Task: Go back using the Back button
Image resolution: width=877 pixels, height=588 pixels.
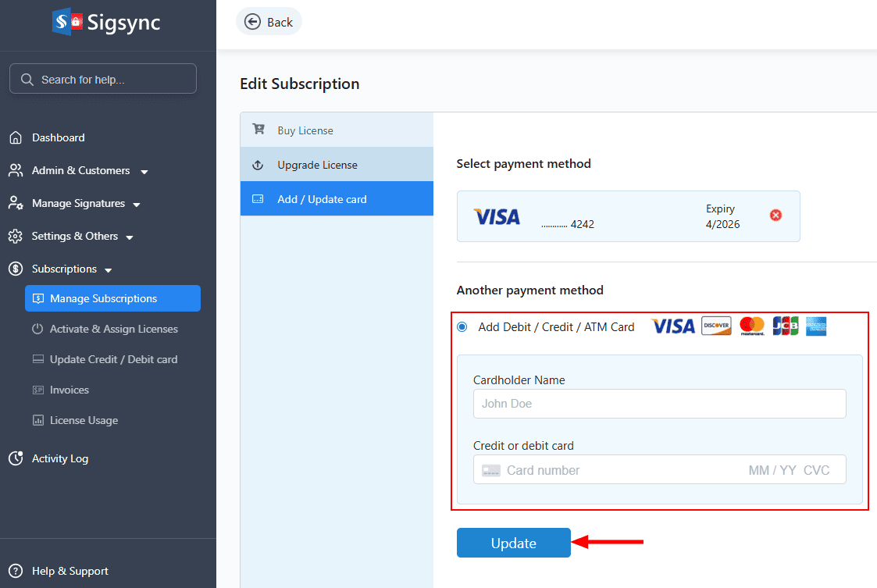Action: (269, 22)
